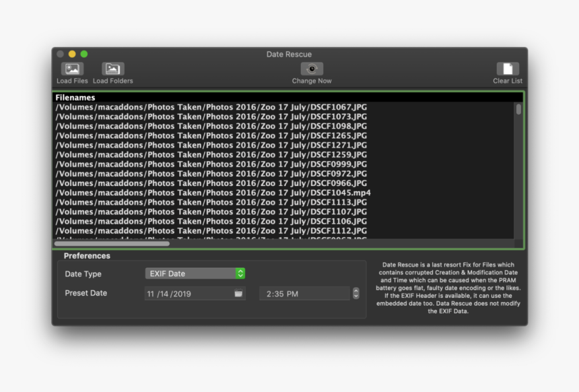
Task: Select the row DSCF1259.JPG
Action: 283,155
